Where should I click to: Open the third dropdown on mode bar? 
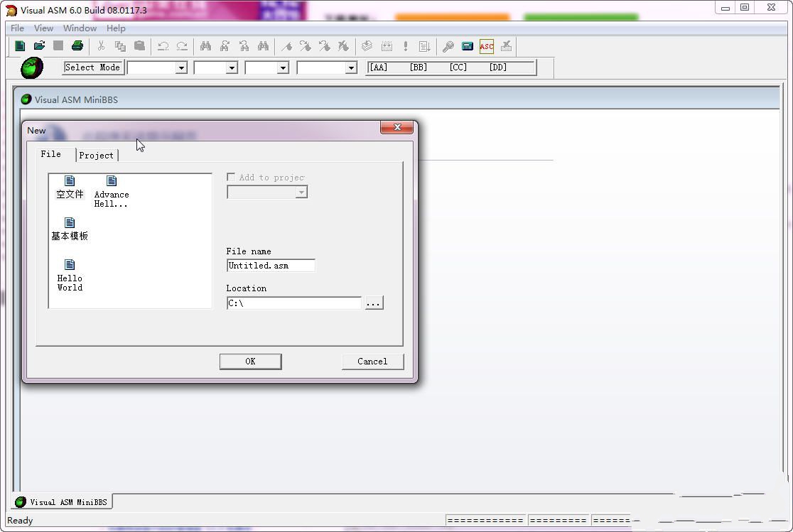click(x=283, y=67)
